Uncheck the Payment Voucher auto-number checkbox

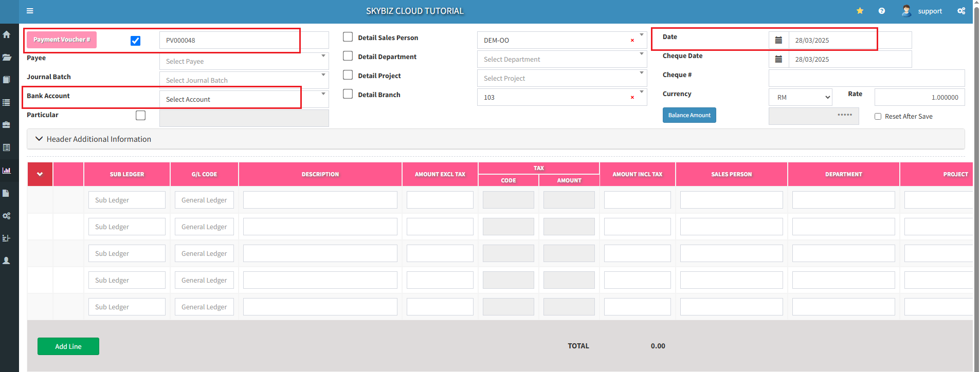point(135,41)
